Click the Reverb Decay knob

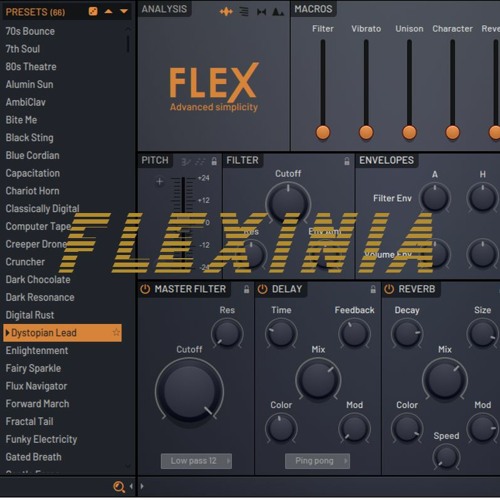coord(407,333)
